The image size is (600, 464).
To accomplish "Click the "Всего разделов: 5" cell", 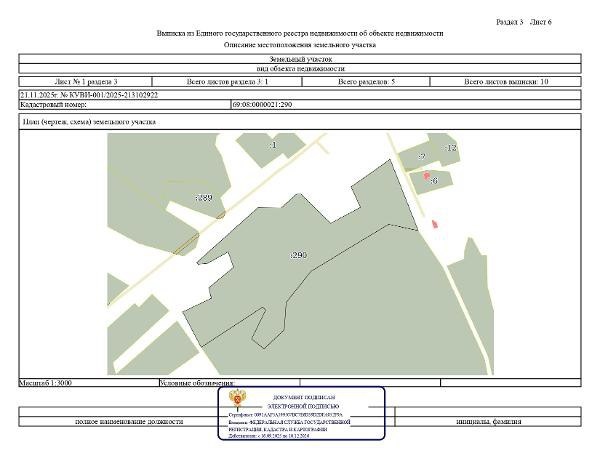I will (x=366, y=81).
